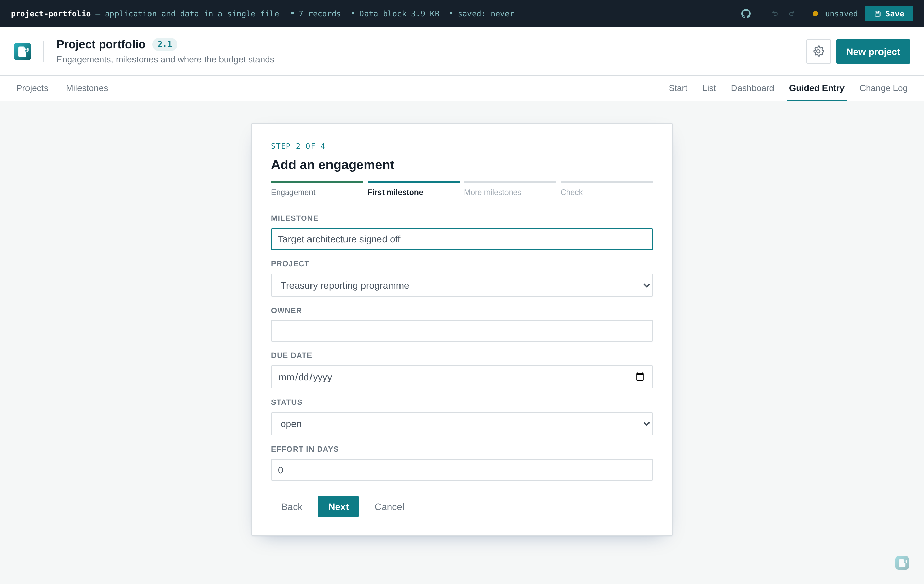Open settings with the gear icon
The height and width of the screenshot is (584, 924).
818,51
